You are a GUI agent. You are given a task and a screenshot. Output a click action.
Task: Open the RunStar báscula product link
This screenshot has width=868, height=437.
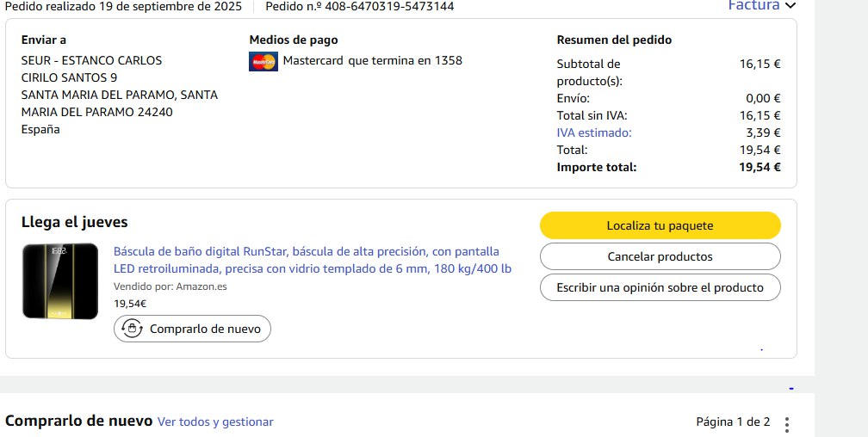pyautogui.click(x=313, y=260)
